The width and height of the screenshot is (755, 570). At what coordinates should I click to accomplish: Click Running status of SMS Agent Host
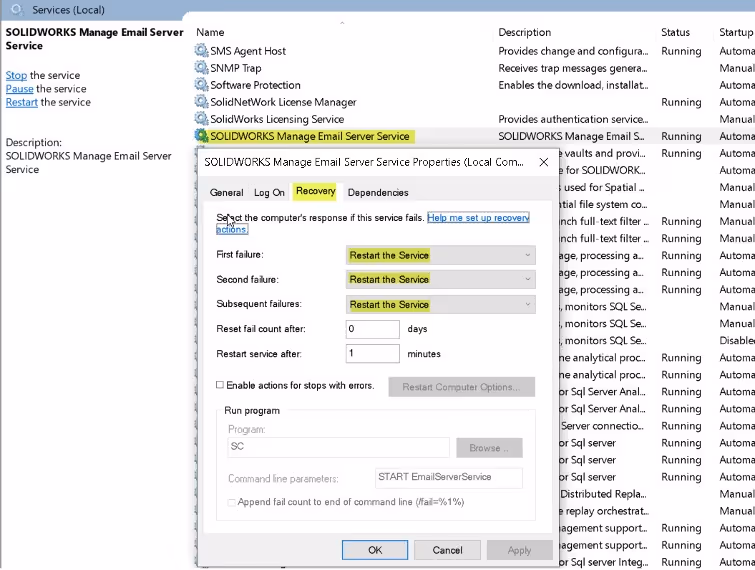(681, 51)
